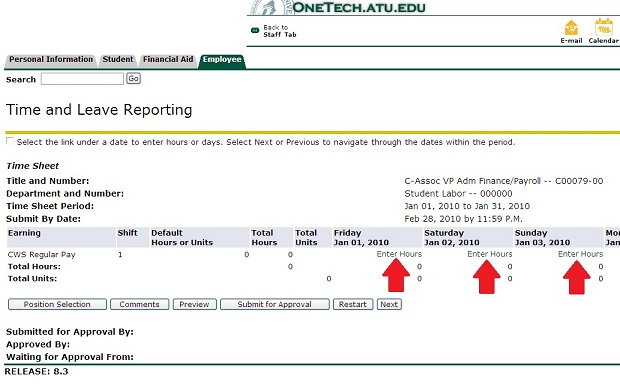Go to Next dates button
The width and height of the screenshot is (620, 384).
(x=389, y=304)
